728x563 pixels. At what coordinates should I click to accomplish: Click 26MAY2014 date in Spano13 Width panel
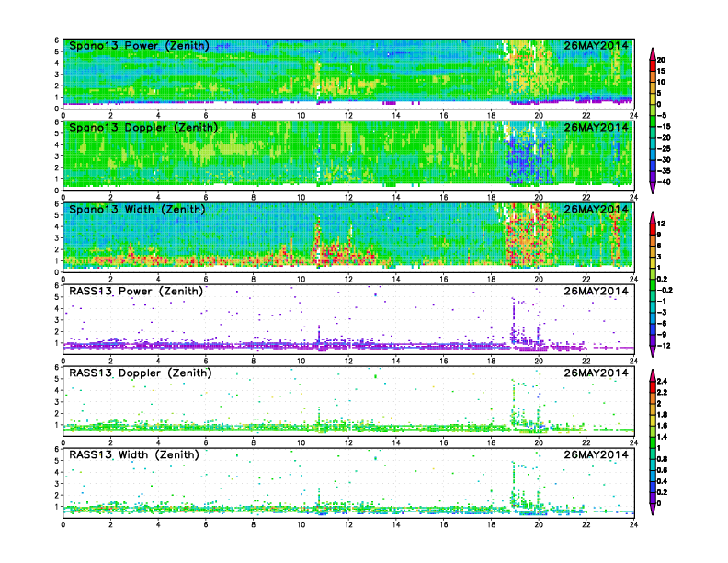597,209
